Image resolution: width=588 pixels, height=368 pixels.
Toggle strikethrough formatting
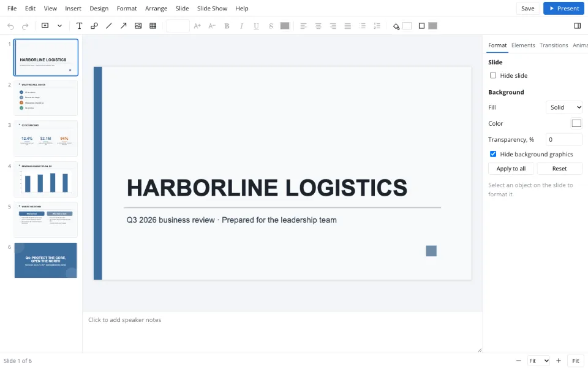(x=271, y=26)
